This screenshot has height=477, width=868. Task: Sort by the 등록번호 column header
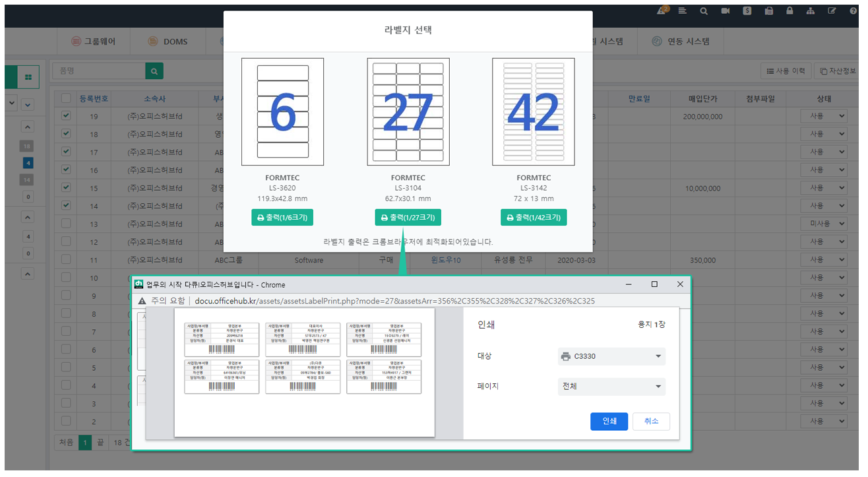tap(94, 98)
